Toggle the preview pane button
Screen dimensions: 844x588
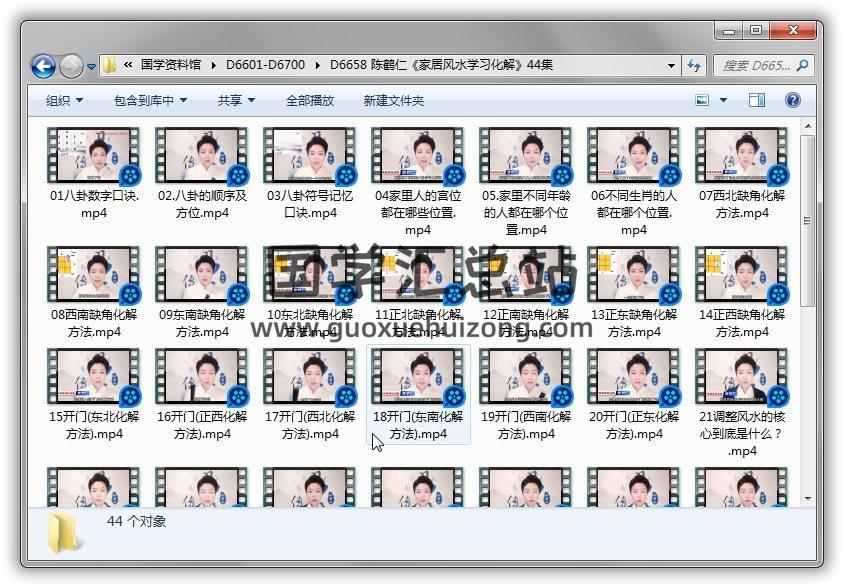pyautogui.click(x=757, y=100)
